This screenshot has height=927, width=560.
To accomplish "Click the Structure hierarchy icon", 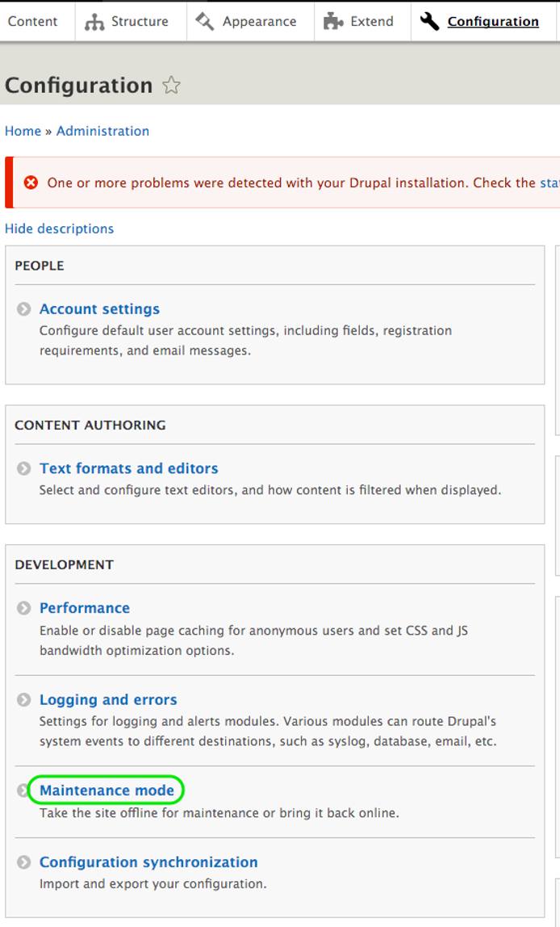I will point(94,22).
